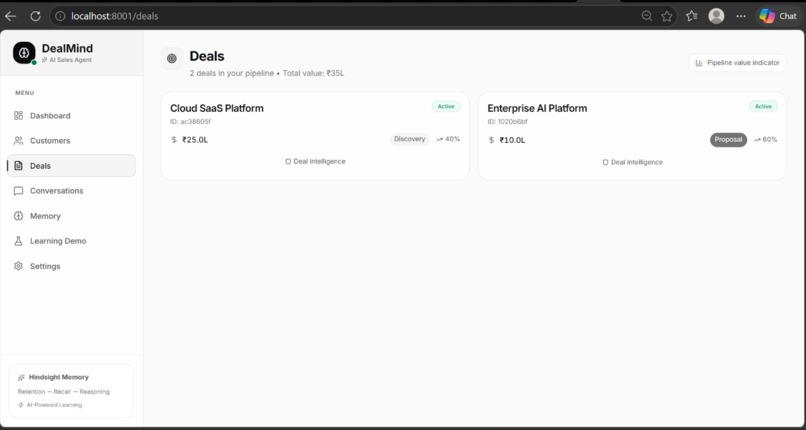Click the site information icon in address bar
The width and height of the screenshot is (806, 430).
click(x=60, y=16)
